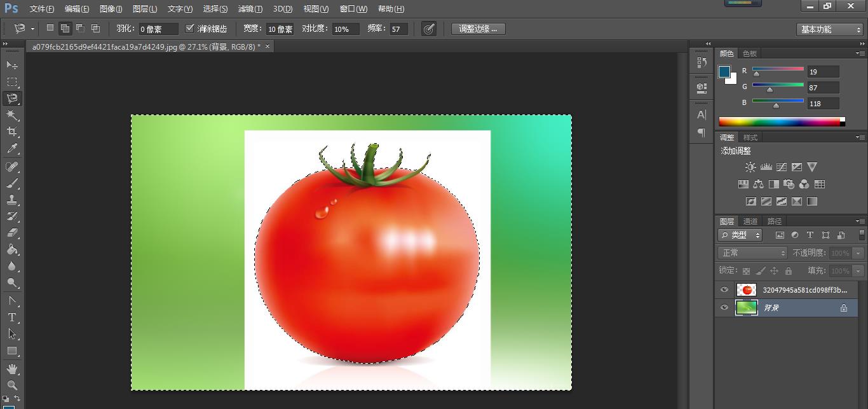Select the Hand tool
Screen dimensions: 868x409
click(12, 369)
